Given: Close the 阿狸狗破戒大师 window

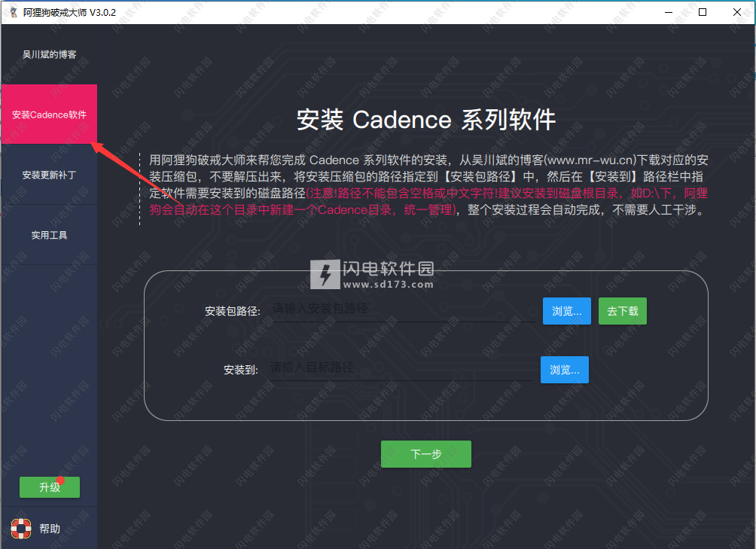Looking at the screenshot, I should (736, 12).
